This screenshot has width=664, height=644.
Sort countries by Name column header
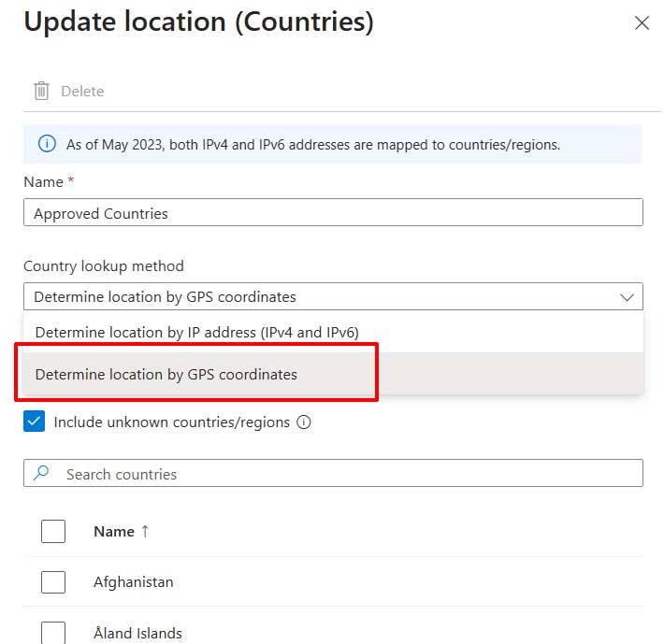[114, 531]
